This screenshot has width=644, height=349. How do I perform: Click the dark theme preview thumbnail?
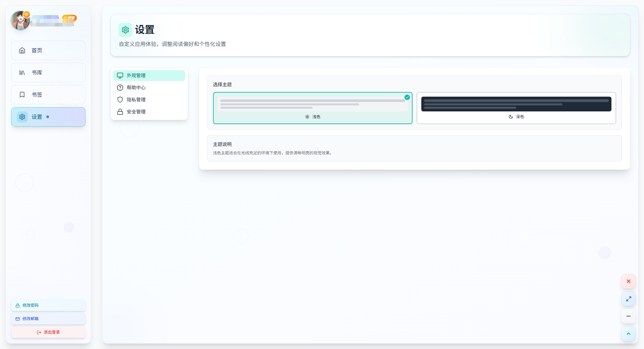[516, 104]
